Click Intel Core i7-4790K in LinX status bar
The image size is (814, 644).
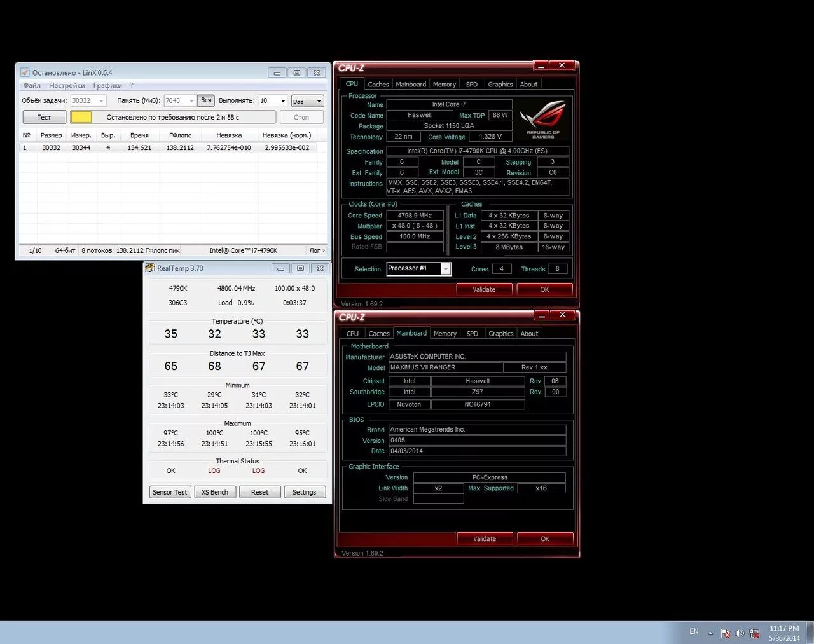tap(243, 250)
